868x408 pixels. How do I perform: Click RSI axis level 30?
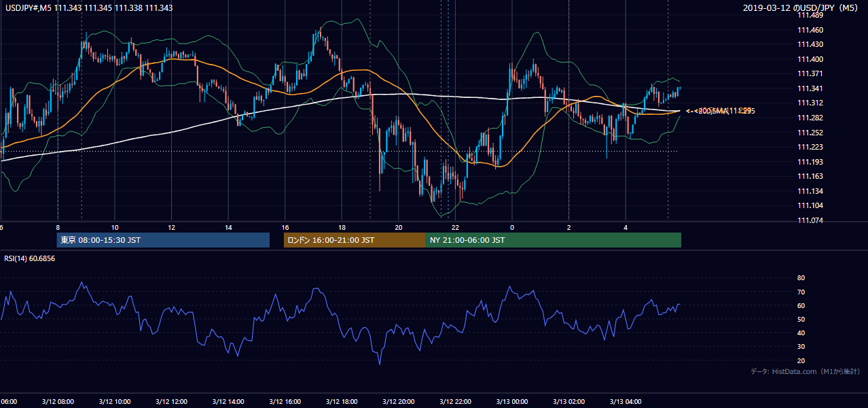[x=801, y=346]
